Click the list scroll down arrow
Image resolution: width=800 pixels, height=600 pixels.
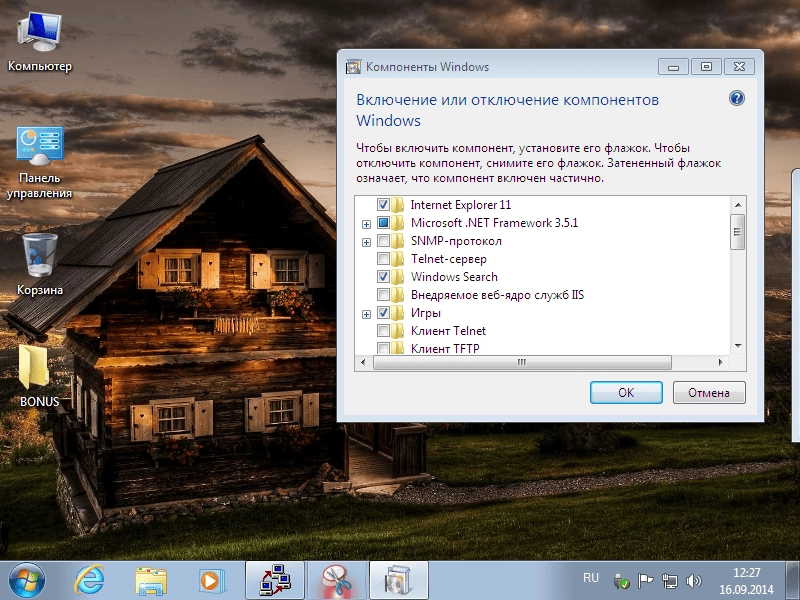(x=738, y=346)
